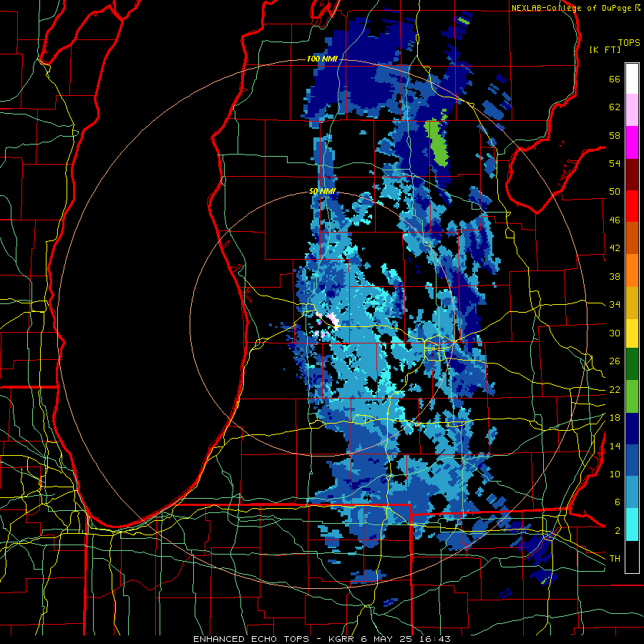The width and height of the screenshot is (644, 644).
Task: Click the 18 value on the legend
Action: (615, 418)
